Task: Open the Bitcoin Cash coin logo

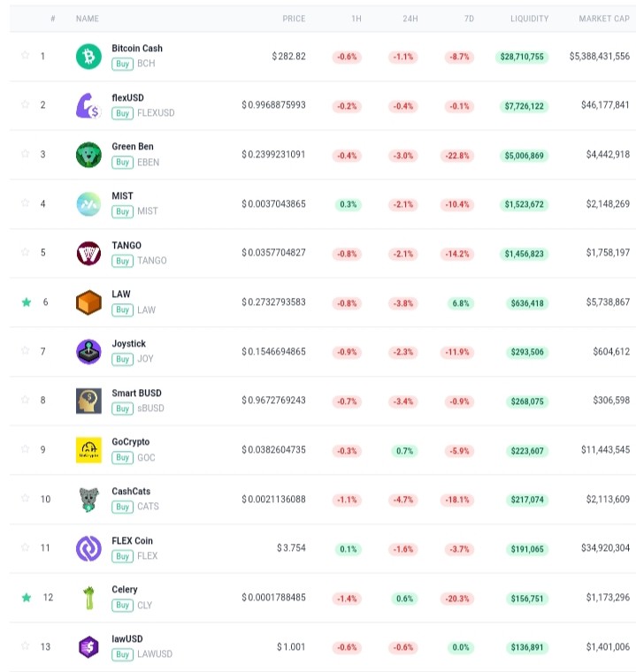Action: [88, 56]
